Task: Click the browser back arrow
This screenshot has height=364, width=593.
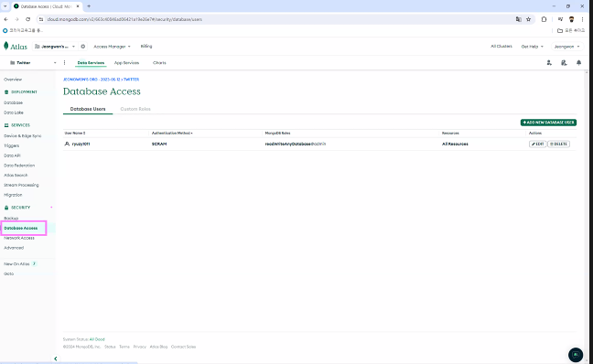Action: click(6, 19)
